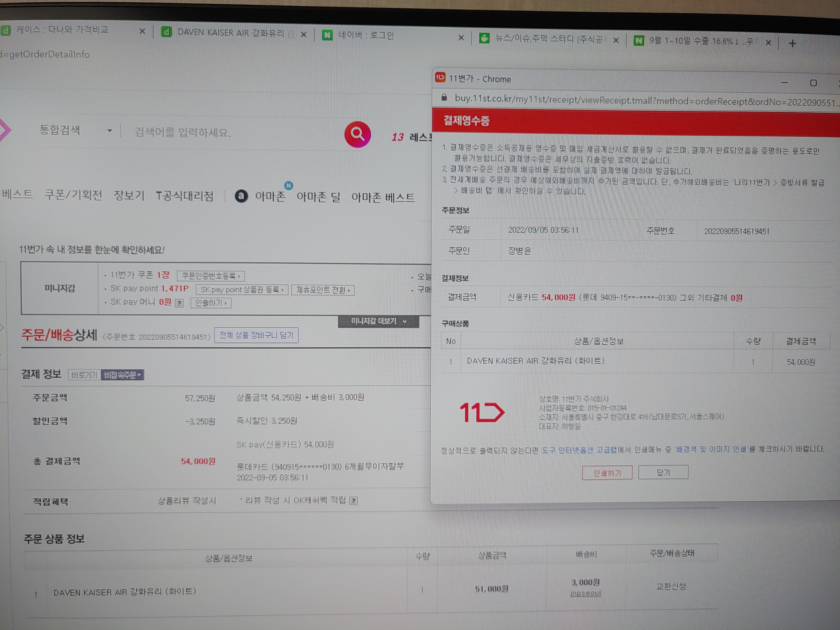
Task: Expand 미니지갑 더보기
Action: tap(378, 321)
